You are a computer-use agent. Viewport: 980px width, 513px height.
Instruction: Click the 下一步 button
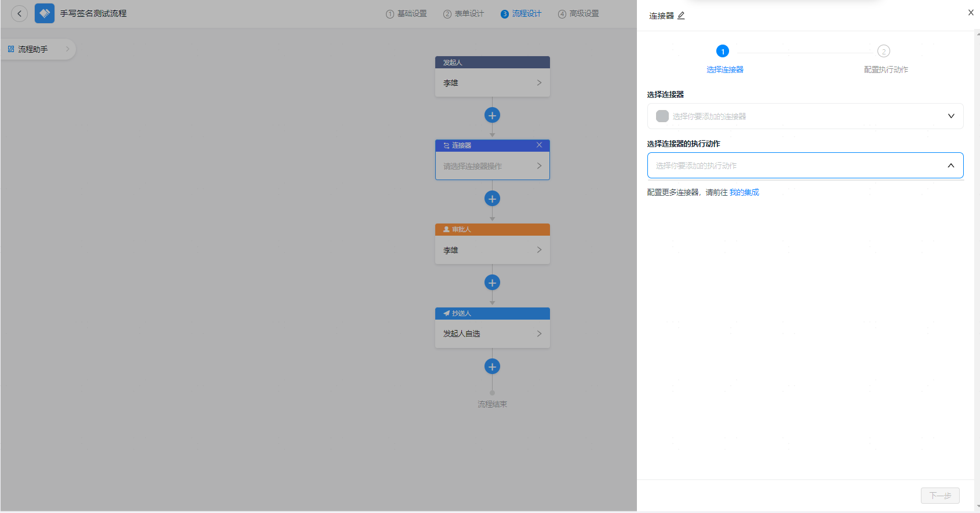(940, 496)
